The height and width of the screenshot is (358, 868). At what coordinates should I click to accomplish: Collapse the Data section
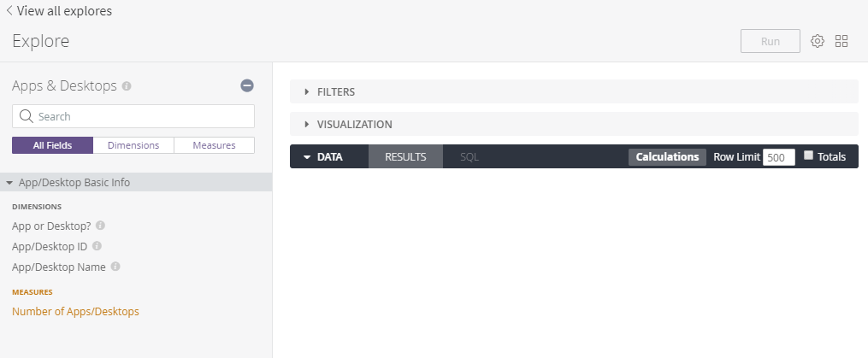pyautogui.click(x=307, y=157)
